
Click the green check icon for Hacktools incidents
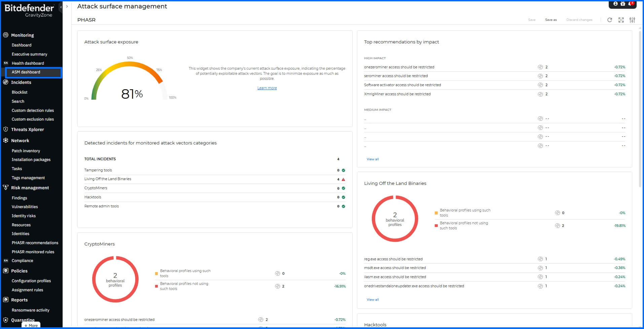(x=343, y=197)
